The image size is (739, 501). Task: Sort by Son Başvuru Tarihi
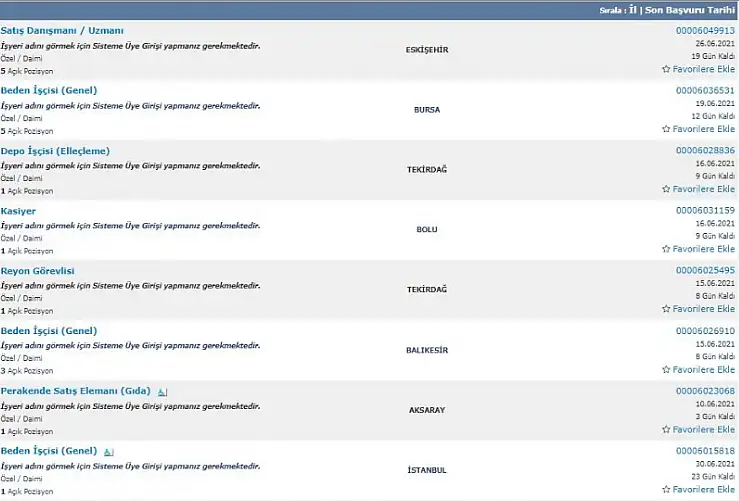click(x=690, y=10)
